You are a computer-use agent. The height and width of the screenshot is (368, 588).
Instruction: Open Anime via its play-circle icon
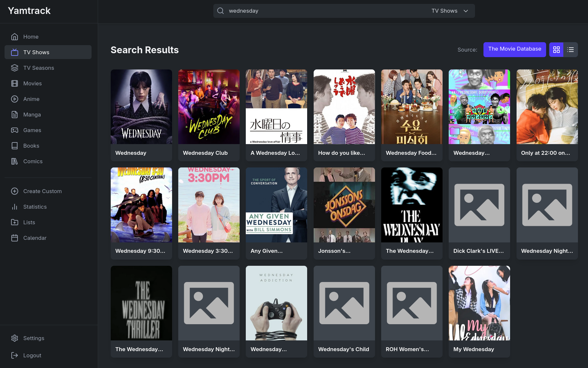tap(15, 99)
